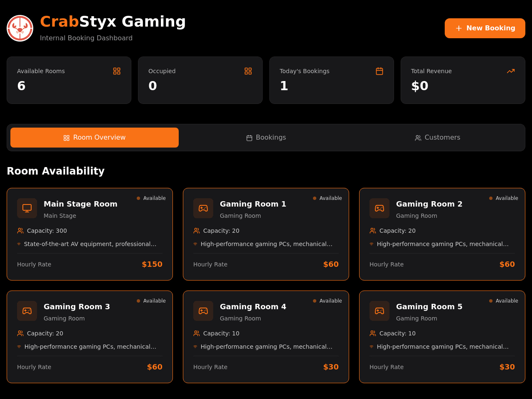Click wifi icon in Main Stage Room card
Image resolution: width=532 pixels, height=399 pixels.
[x=19, y=244]
